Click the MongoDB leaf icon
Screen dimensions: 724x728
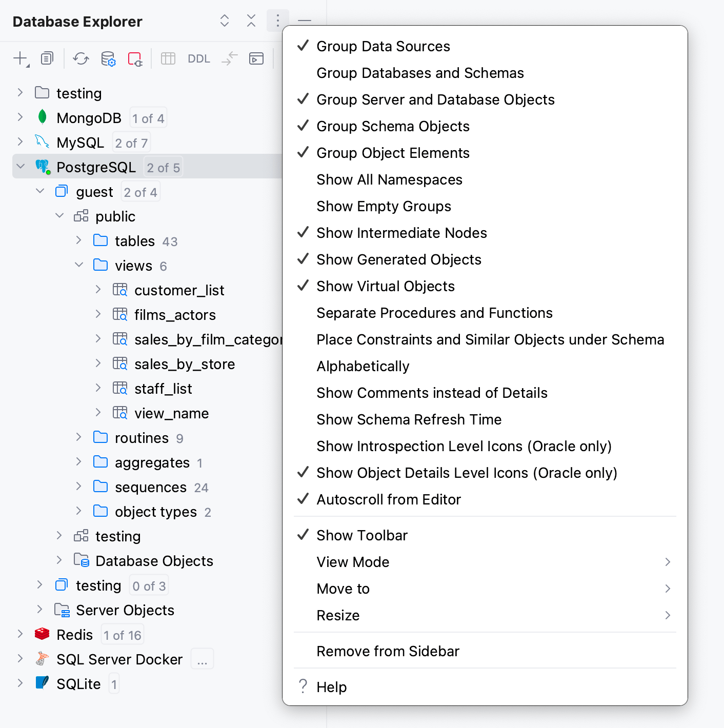point(43,117)
